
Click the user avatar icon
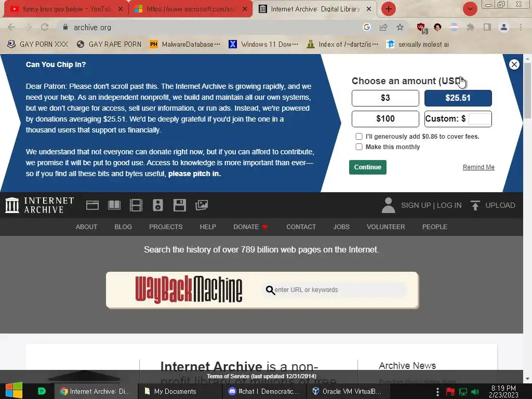388,205
